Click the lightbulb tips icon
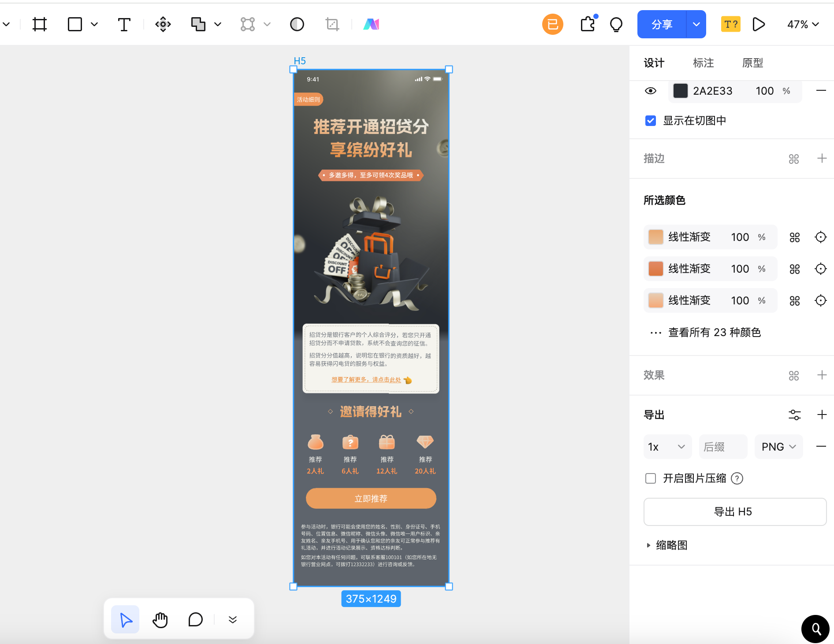Image resolution: width=834 pixels, height=644 pixels. tap(616, 24)
